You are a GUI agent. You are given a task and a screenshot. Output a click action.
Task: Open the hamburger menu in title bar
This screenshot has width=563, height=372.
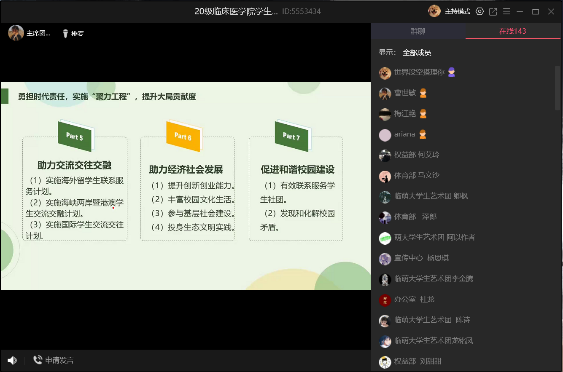(x=507, y=11)
